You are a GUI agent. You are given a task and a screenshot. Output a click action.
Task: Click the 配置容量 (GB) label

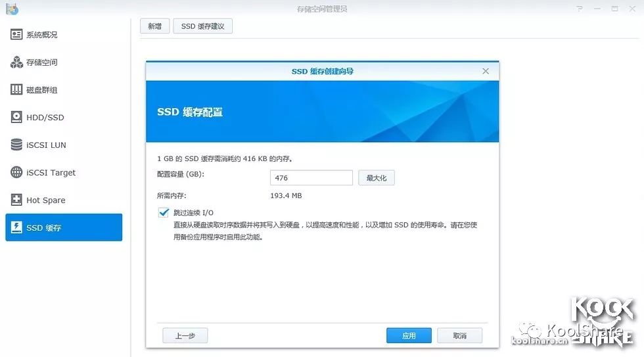pos(181,174)
